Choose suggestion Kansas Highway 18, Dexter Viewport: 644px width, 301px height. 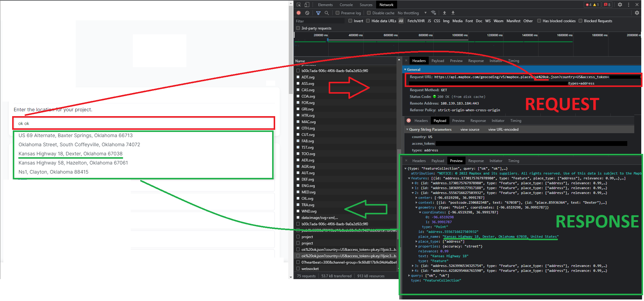click(x=71, y=154)
